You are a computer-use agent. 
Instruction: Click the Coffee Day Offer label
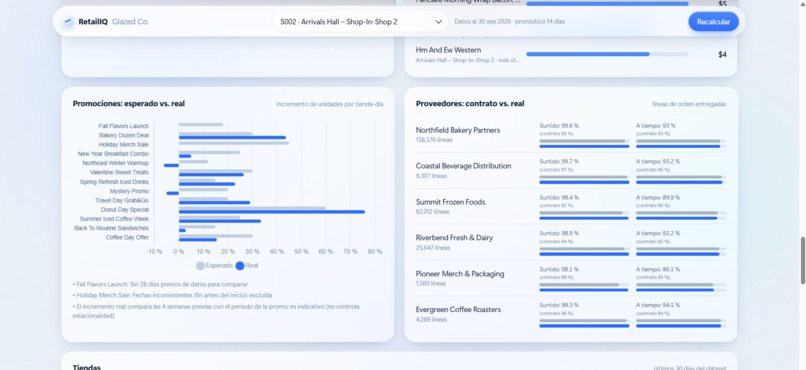pyautogui.click(x=127, y=237)
